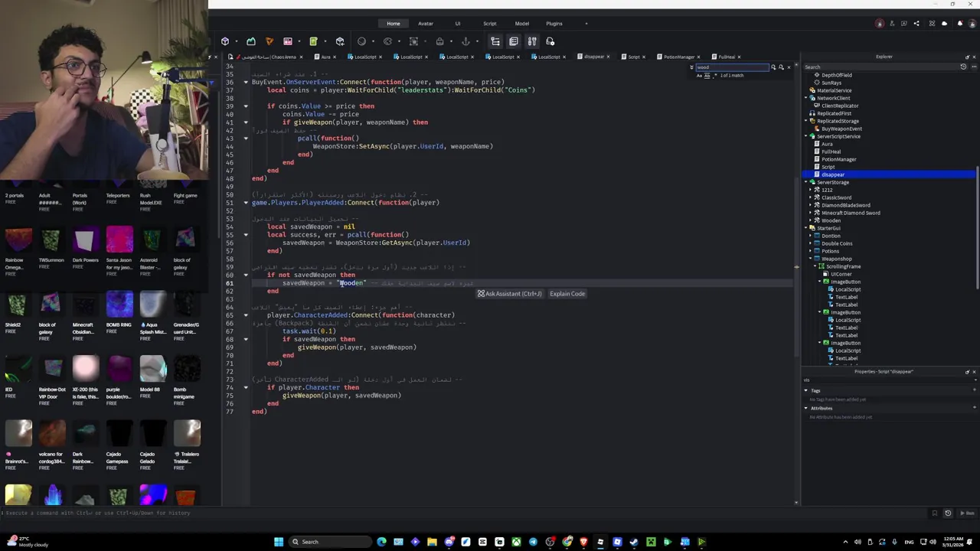Click the Explorer filter history icon
Viewport: 980px width, 551px height.
tap(963, 67)
